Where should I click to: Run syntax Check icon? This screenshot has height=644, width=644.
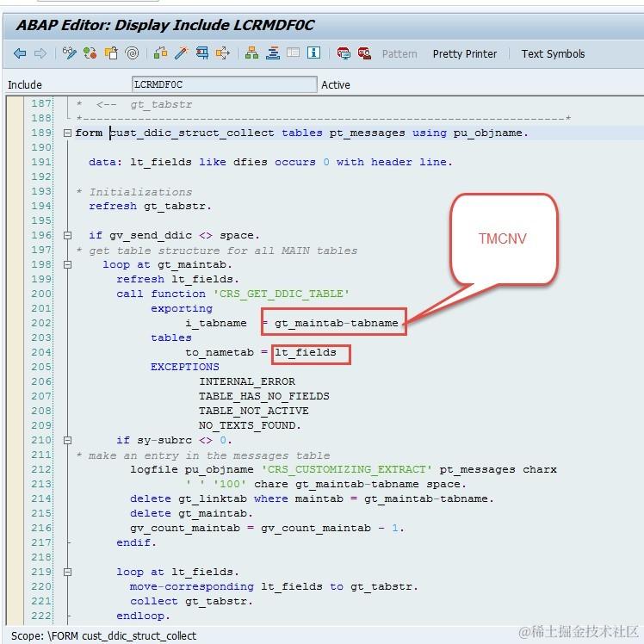(x=161, y=53)
